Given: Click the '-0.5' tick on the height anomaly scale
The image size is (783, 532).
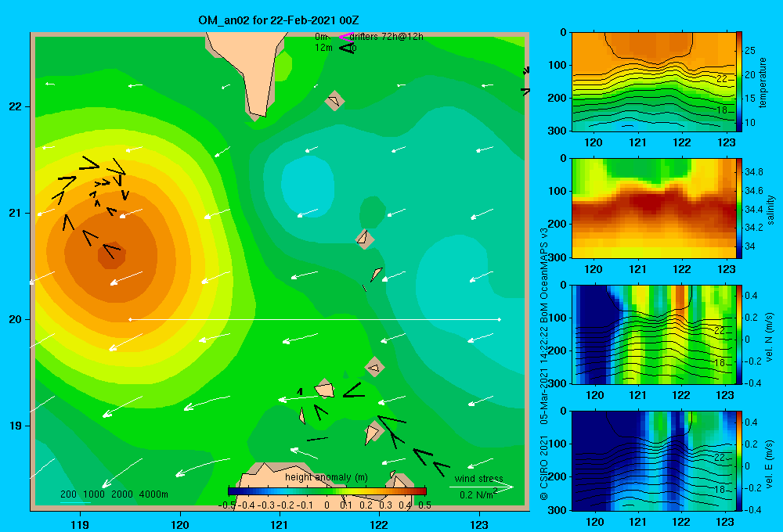Looking at the screenshot, I should 227,505.
